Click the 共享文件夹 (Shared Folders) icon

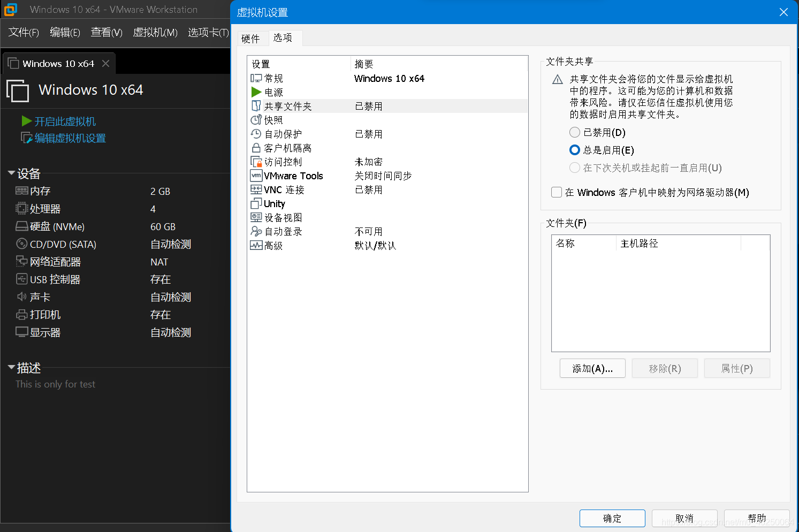(256, 106)
